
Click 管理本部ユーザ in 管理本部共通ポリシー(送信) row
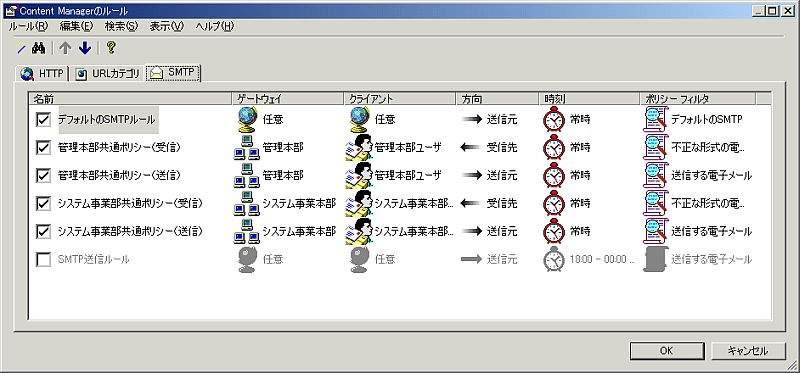click(408, 176)
